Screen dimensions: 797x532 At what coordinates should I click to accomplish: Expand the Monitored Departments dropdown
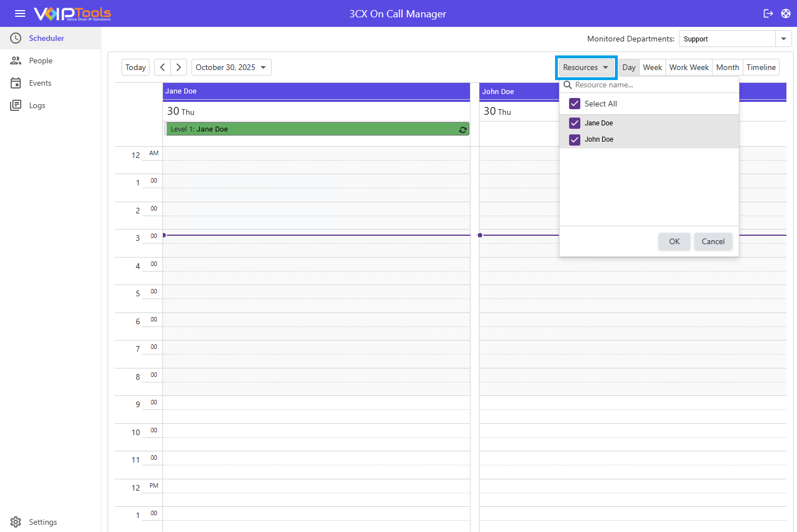pos(783,39)
